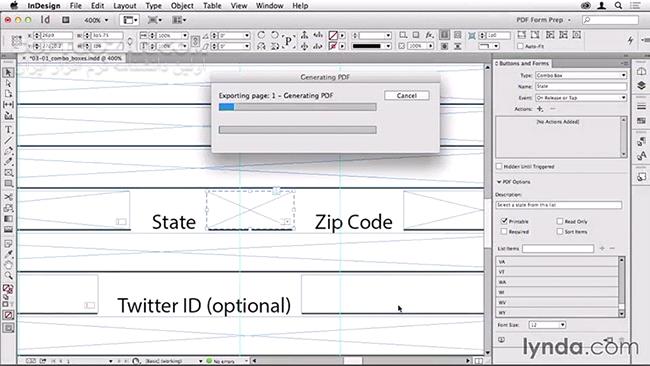650x366 pixels.
Task: Click the List Items input field
Action: click(558, 248)
